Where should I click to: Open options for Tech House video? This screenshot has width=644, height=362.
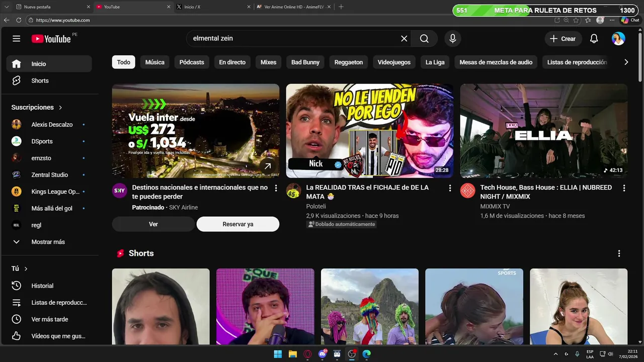click(x=624, y=188)
